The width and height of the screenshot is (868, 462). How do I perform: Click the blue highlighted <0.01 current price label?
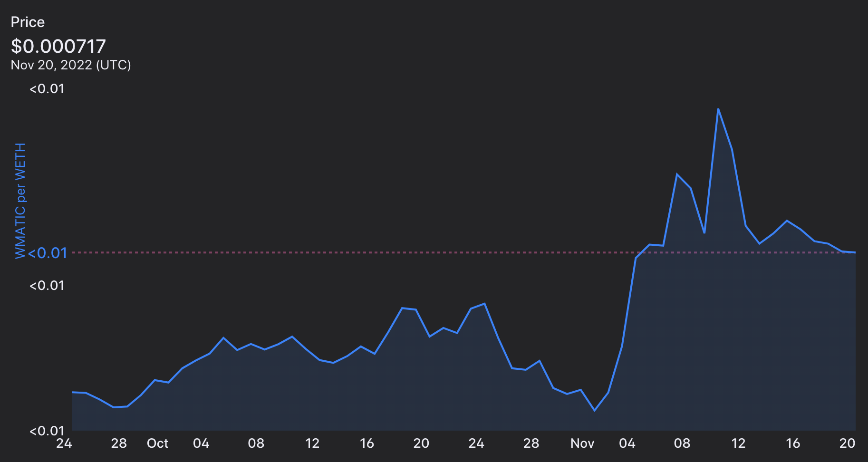pos(47,253)
